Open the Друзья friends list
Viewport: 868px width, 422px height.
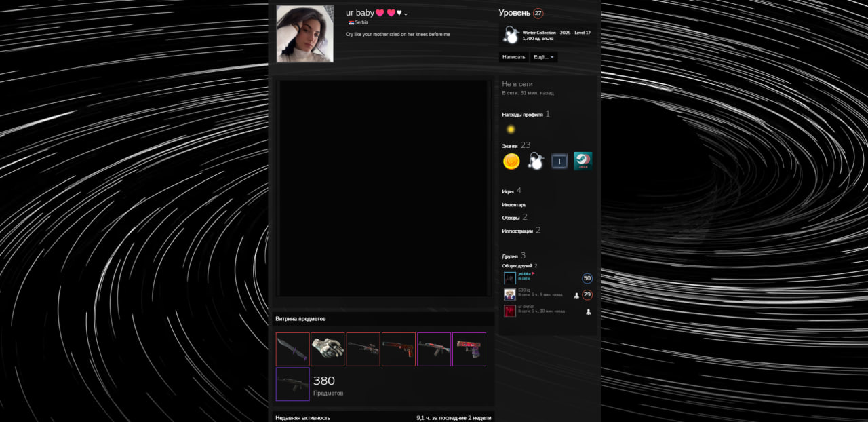[510, 256]
